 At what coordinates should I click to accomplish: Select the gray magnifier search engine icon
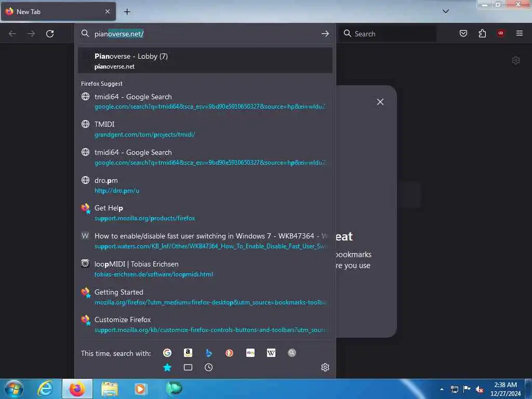pyautogui.click(x=292, y=353)
